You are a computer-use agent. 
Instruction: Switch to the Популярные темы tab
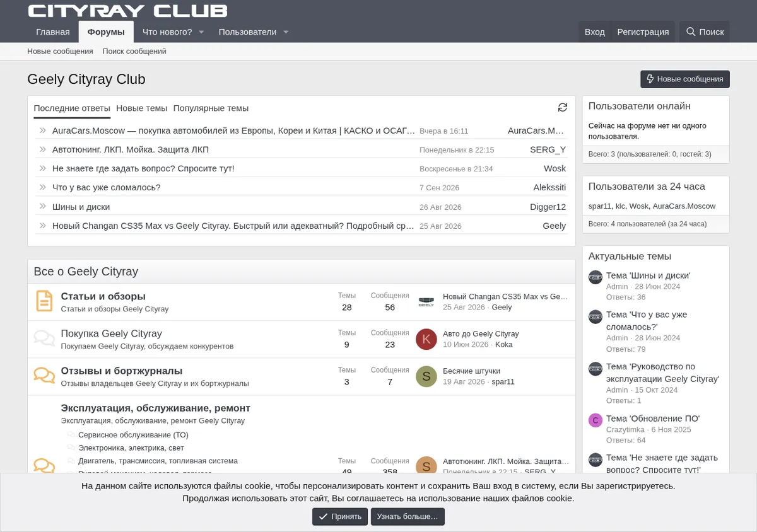pyautogui.click(x=211, y=108)
